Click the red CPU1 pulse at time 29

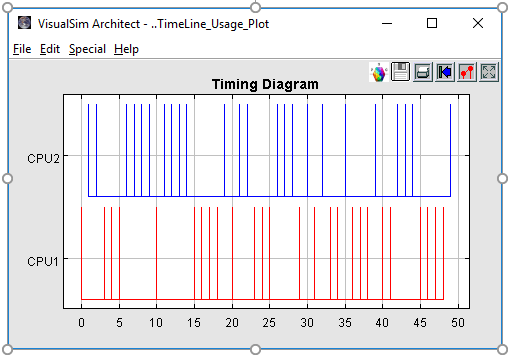[x=299, y=253]
